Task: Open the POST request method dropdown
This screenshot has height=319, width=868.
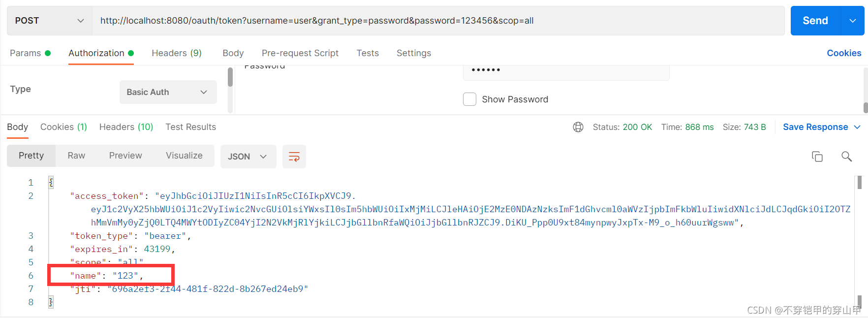Action: coord(49,21)
